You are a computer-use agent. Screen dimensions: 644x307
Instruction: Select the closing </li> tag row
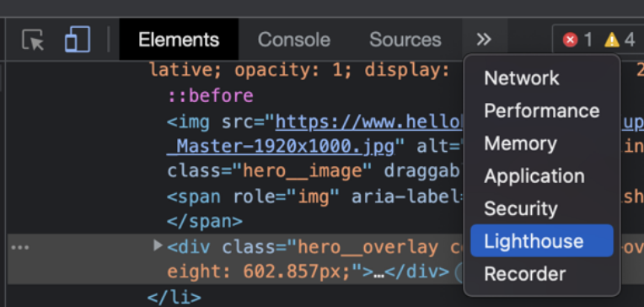pos(174,297)
